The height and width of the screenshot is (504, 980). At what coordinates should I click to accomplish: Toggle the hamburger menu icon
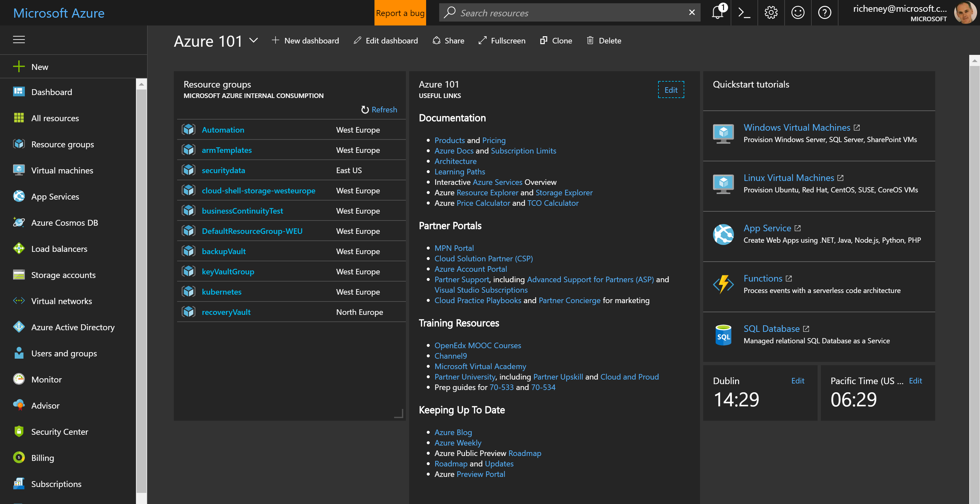tap(19, 40)
